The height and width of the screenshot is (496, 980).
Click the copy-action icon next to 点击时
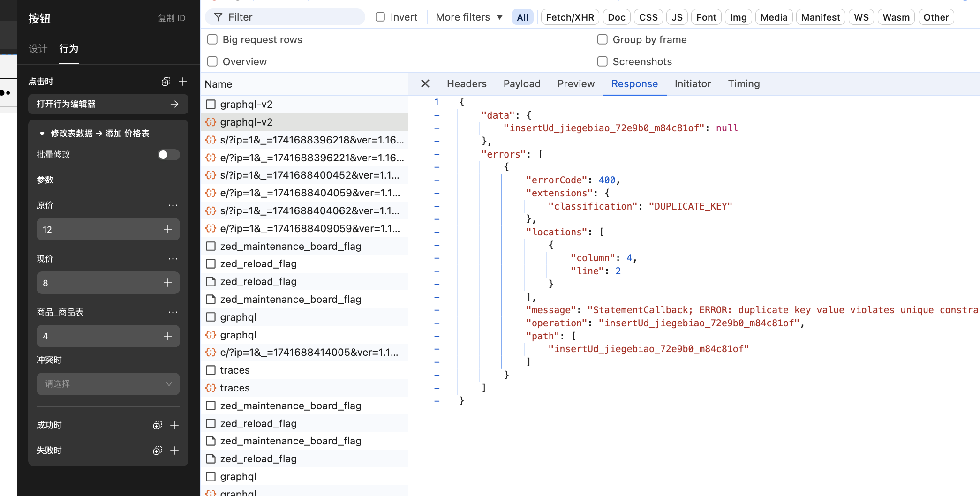click(x=166, y=82)
